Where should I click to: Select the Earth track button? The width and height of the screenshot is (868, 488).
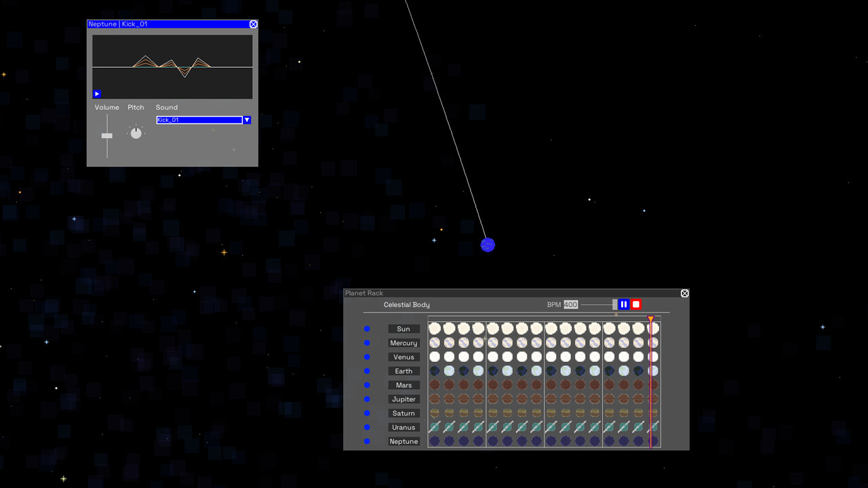click(403, 371)
